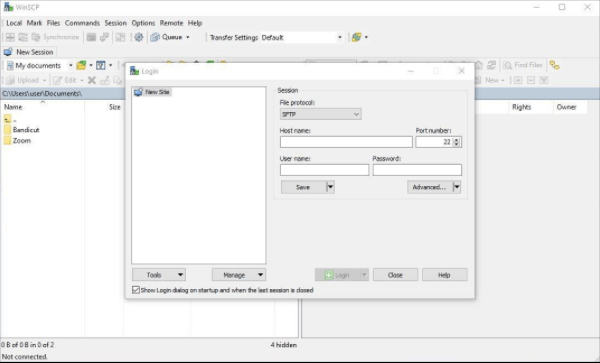Click the remote panel select files plus icon
Image resolution: width=600 pixels, height=363 pixels.
(x=518, y=80)
